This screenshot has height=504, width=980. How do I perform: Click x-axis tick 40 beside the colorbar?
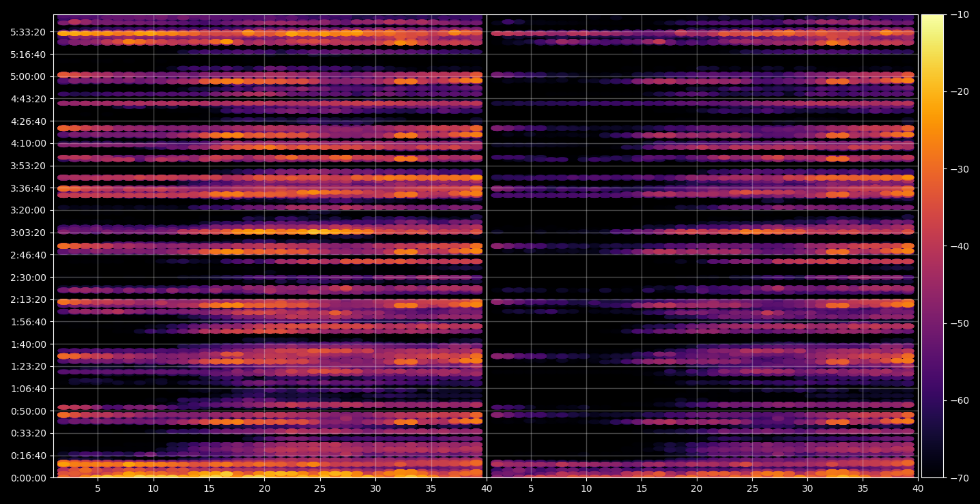(919, 488)
